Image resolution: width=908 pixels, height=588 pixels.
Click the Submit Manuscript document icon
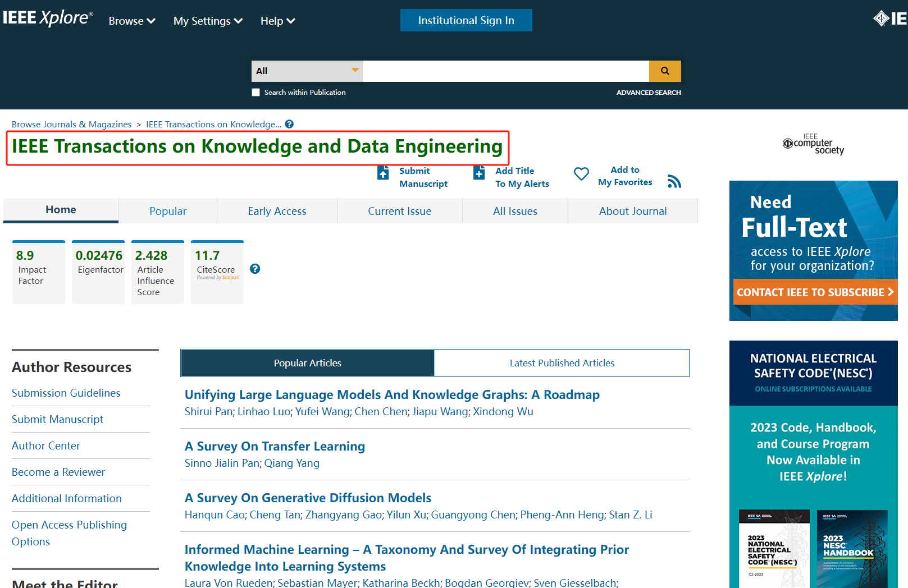(x=383, y=173)
